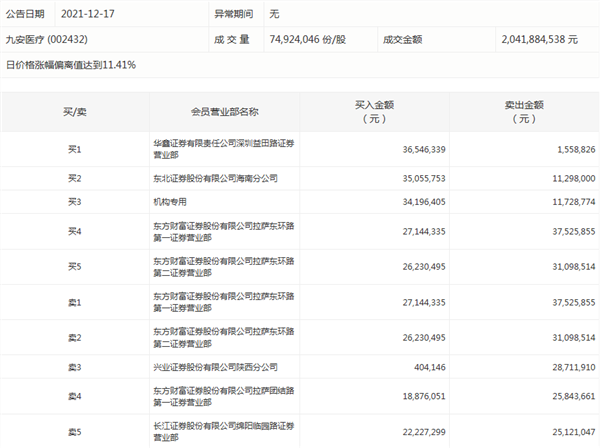Image resolution: width=600 pixels, height=448 pixels.
Task: Click 31,098,514 in the 买5 row
Action: pos(574,267)
